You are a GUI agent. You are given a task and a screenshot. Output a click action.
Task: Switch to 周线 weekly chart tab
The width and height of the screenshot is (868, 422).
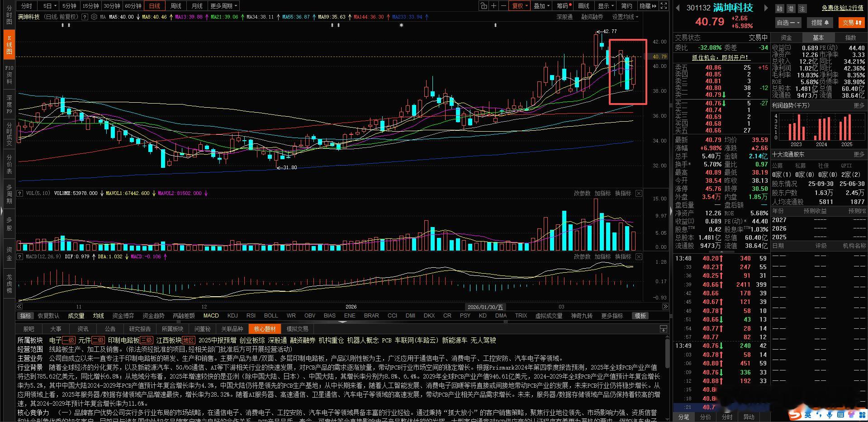(175, 6)
